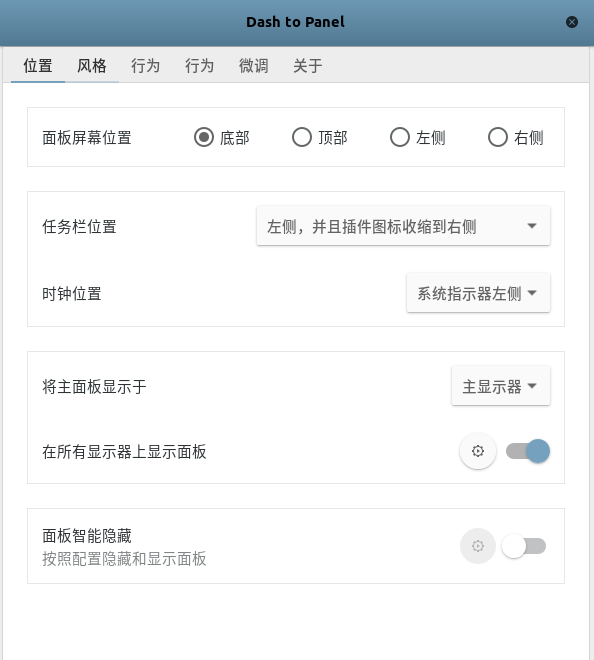
Task: Open the second 行为 tab
Action: [x=200, y=66]
